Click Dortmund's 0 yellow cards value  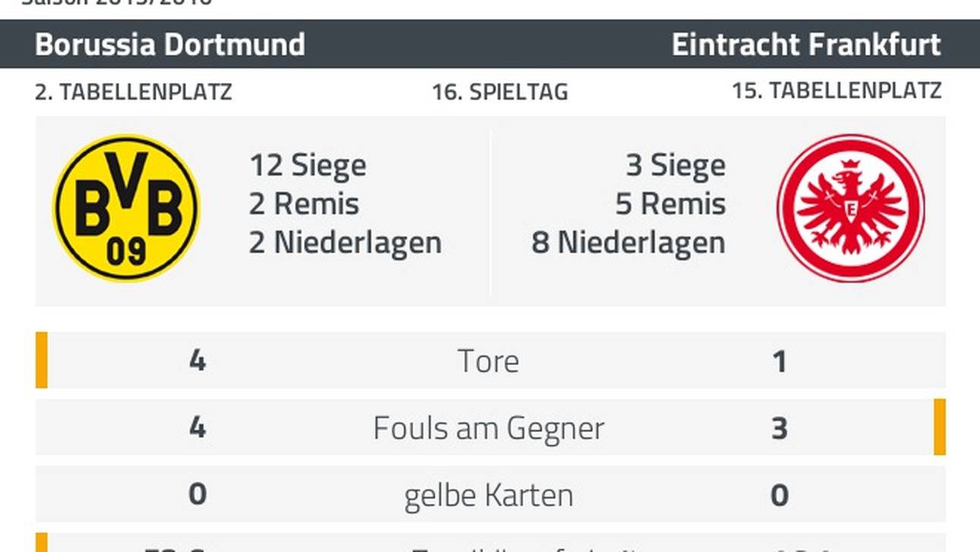[x=198, y=495]
